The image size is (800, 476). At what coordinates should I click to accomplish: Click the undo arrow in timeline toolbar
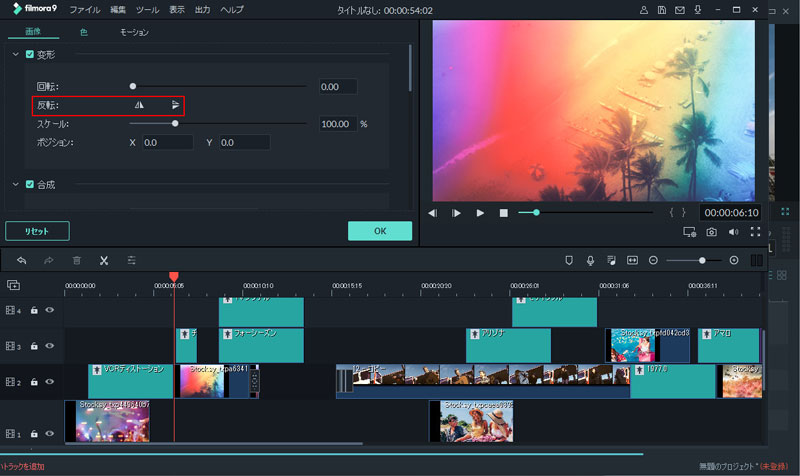tap(21, 261)
